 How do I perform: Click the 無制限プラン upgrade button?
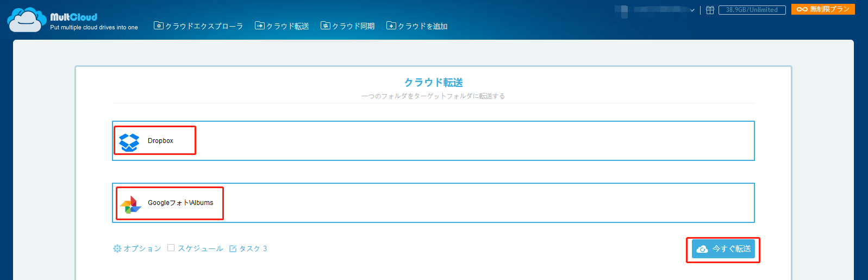[823, 9]
